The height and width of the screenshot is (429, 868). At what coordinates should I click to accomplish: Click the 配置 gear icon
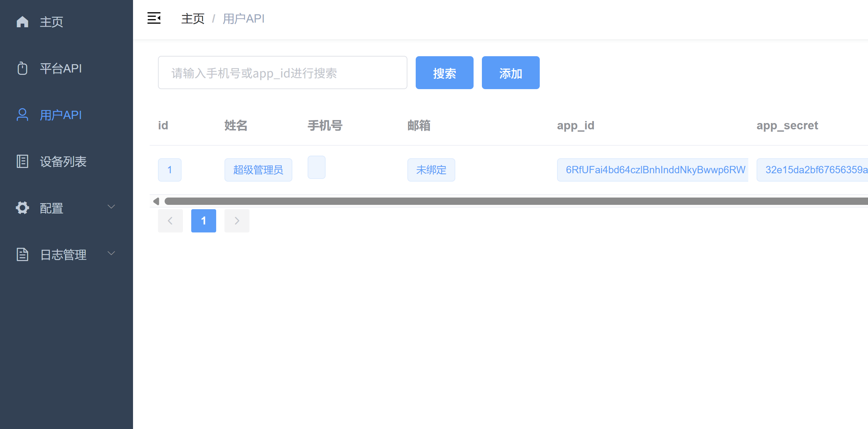[22, 208]
